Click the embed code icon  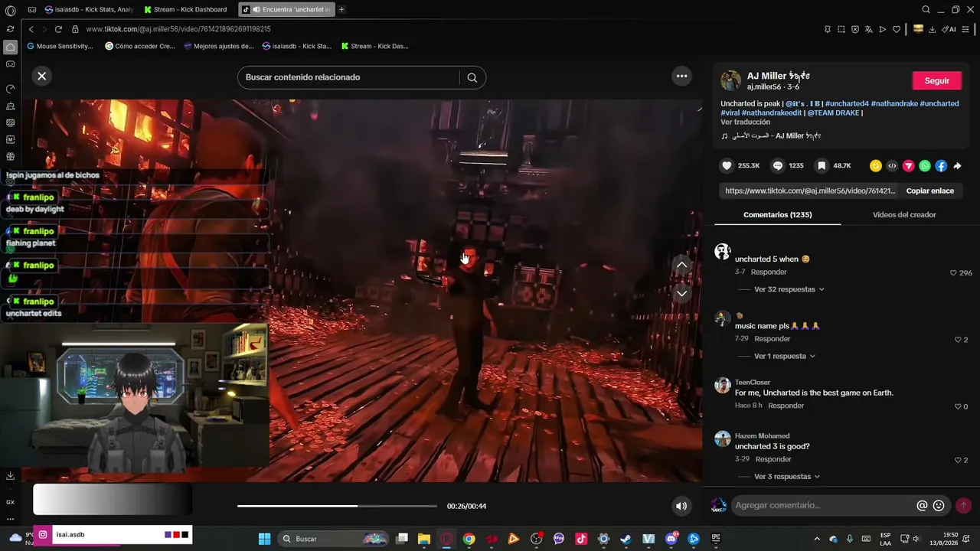[x=892, y=165]
